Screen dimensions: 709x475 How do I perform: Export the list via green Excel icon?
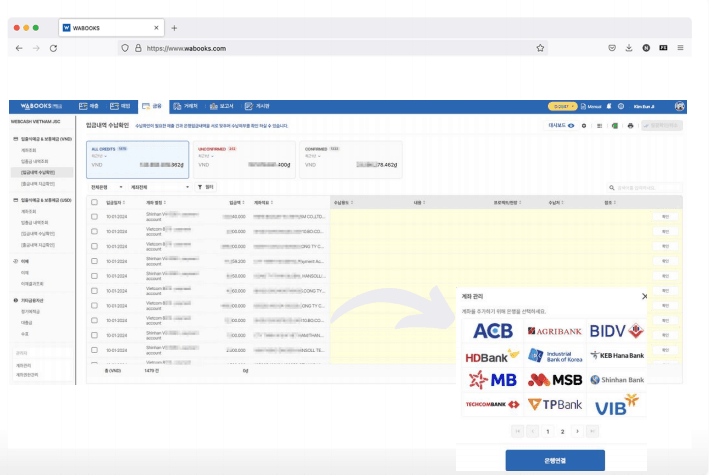coord(614,126)
